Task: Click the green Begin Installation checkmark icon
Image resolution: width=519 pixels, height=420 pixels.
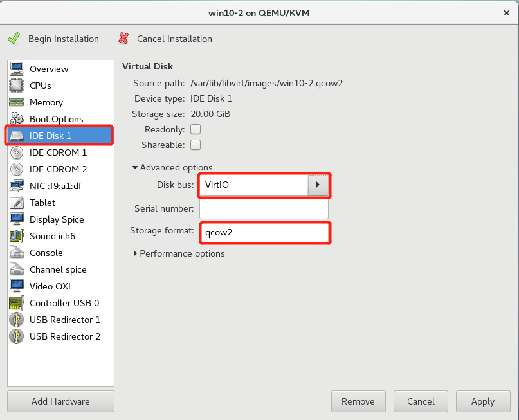Action: pos(14,39)
